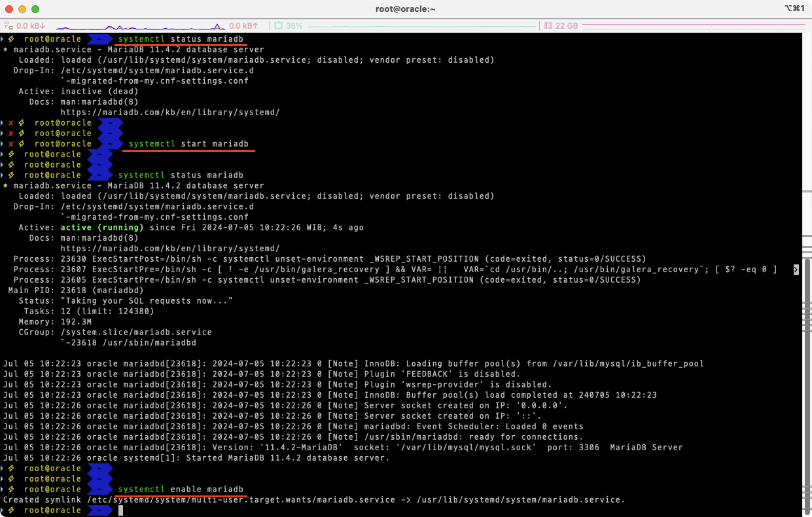The image size is (812, 517).
Task: Click the line-overflow arrow marker after galera_recovery line
Action: [796, 270]
